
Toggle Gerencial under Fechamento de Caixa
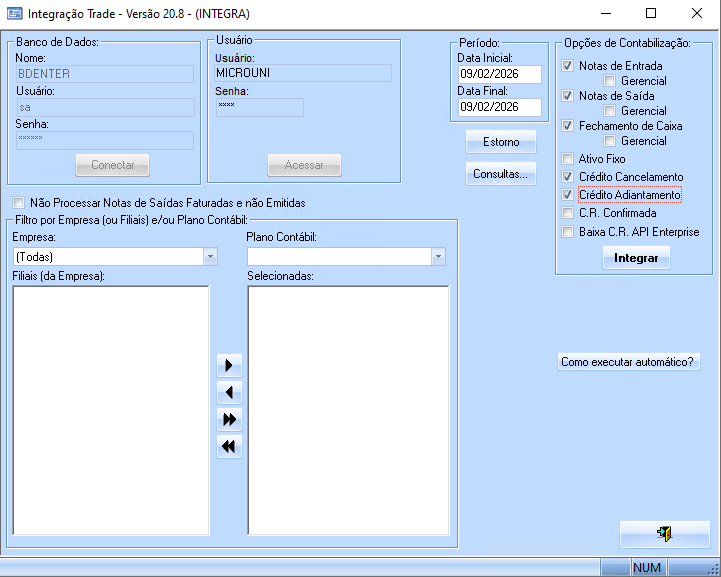[x=609, y=141]
